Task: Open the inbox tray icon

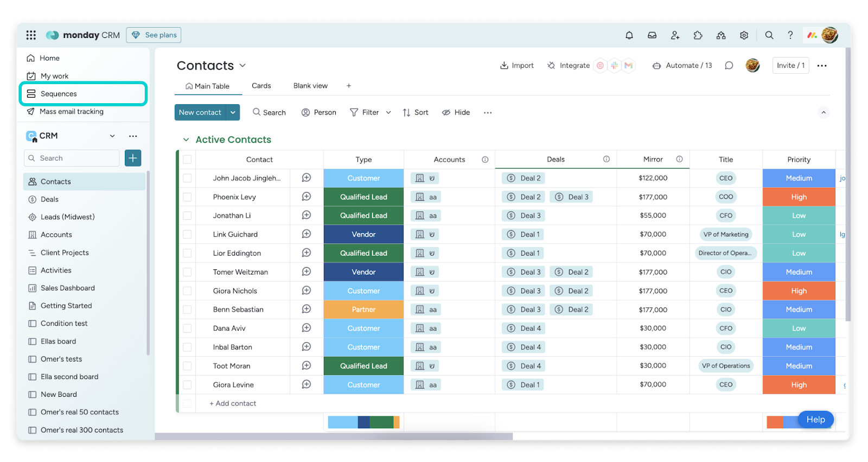Action: (x=652, y=35)
